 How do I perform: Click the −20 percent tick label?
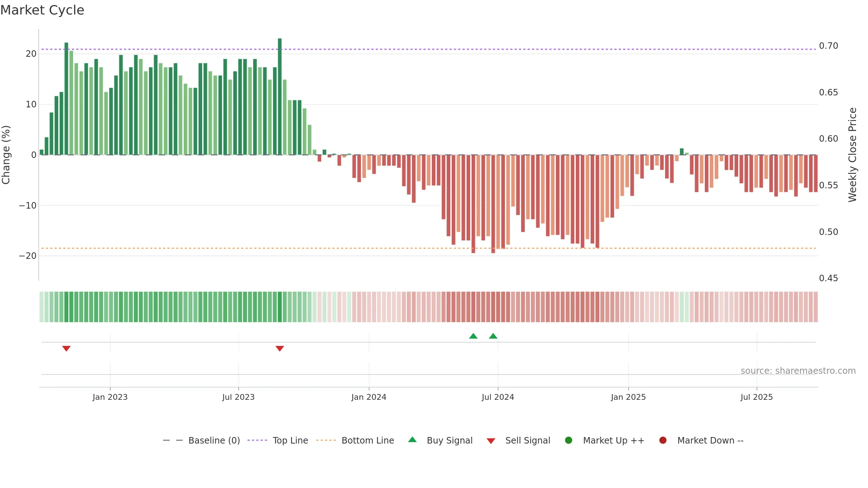pos(28,256)
